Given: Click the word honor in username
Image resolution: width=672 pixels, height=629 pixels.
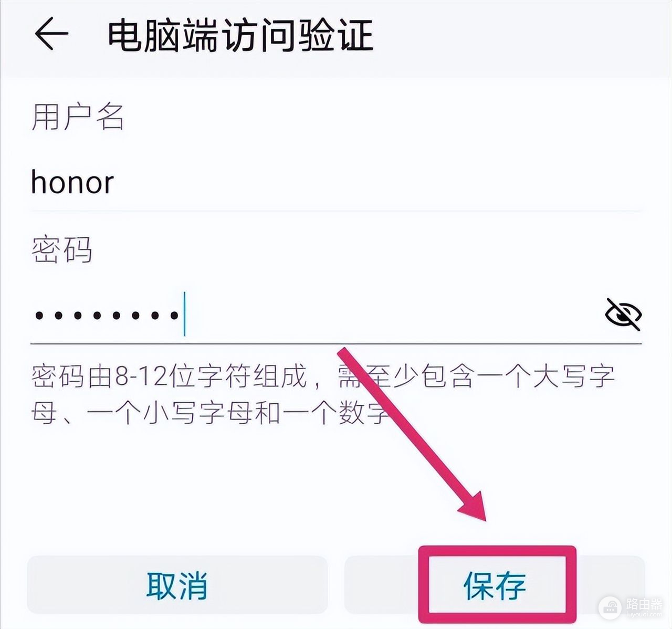Looking at the screenshot, I should click(x=72, y=182).
